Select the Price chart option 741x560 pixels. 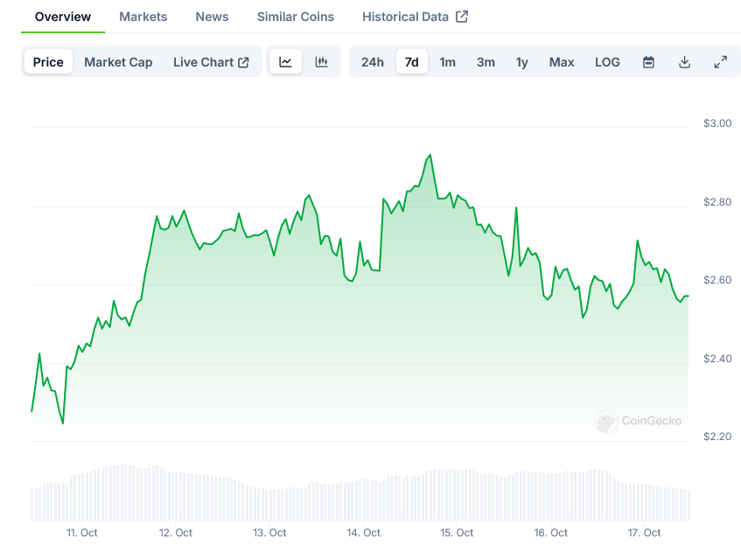point(48,62)
